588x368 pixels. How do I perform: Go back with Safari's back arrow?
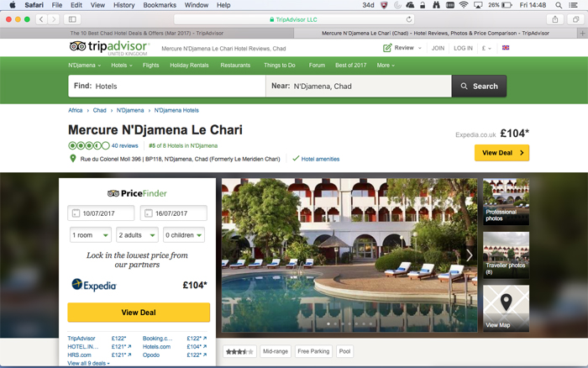pyautogui.click(x=41, y=19)
